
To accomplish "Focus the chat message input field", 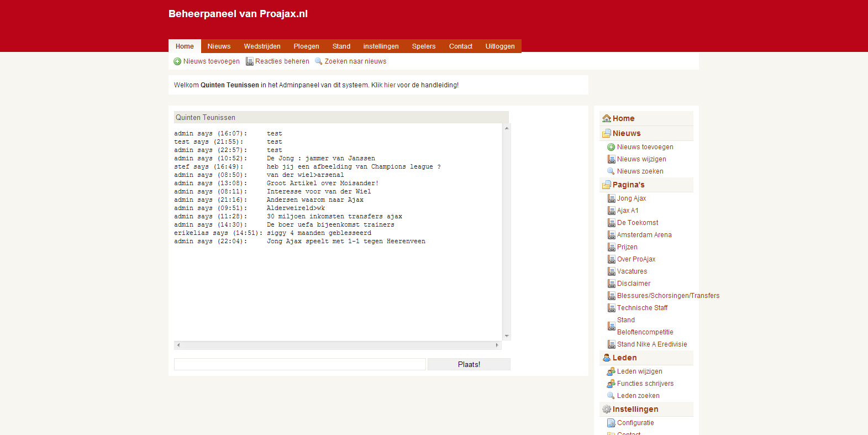I will coord(299,364).
